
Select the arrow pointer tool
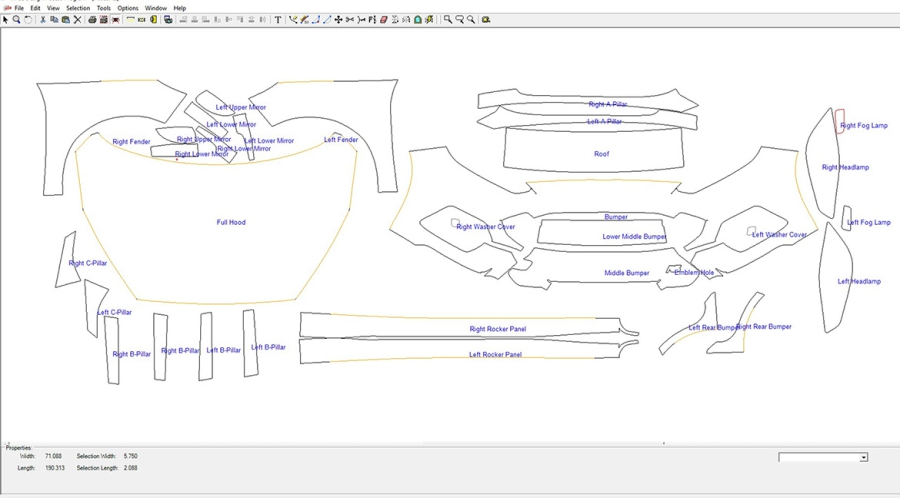click(x=5, y=20)
